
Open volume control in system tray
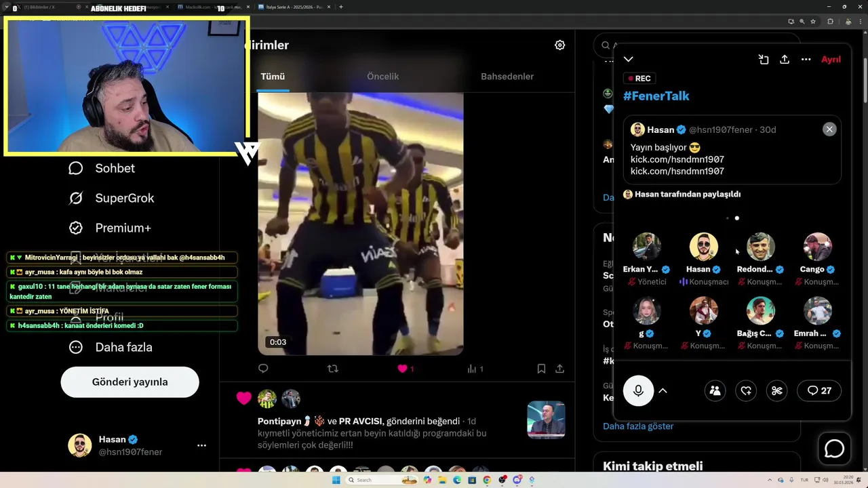pyautogui.click(x=825, y=480)
